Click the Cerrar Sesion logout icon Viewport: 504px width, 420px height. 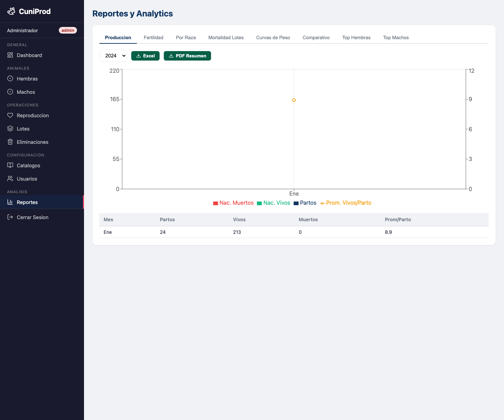click(x=10, y=217)
